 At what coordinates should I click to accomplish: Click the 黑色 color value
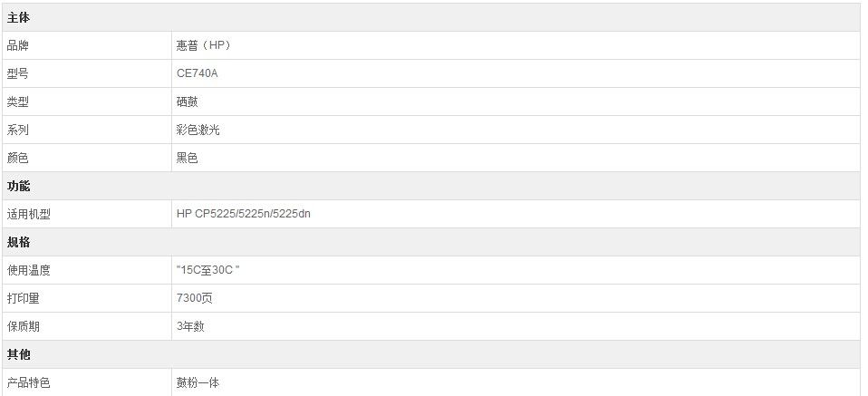[188, 158]
